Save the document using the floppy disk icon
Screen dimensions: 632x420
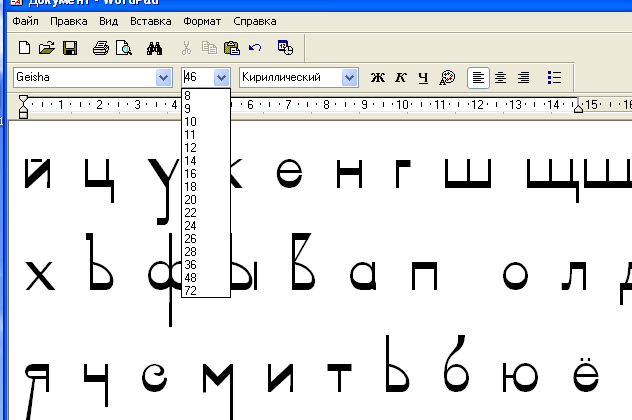point(70,47)
